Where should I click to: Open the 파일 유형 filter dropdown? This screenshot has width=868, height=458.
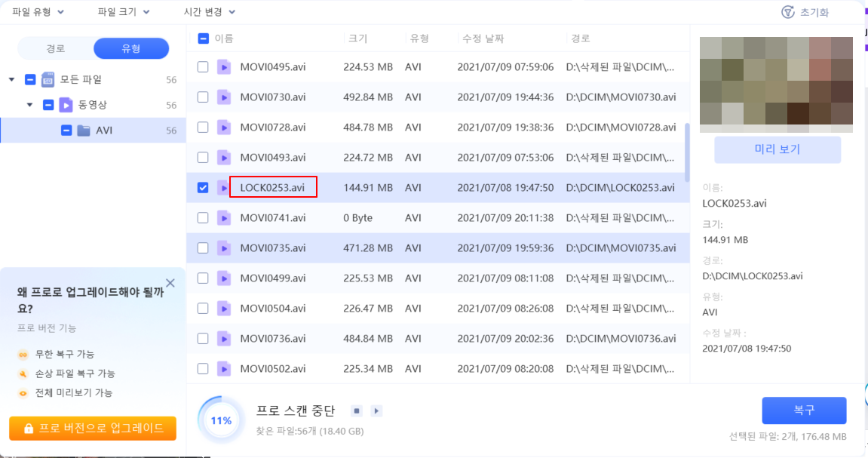point(38,11)
